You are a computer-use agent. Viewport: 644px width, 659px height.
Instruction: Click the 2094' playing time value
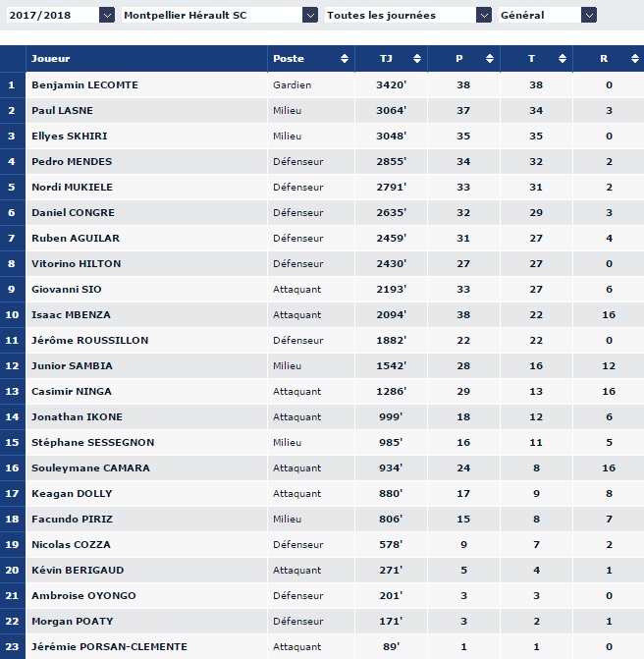tap(391, 315)
